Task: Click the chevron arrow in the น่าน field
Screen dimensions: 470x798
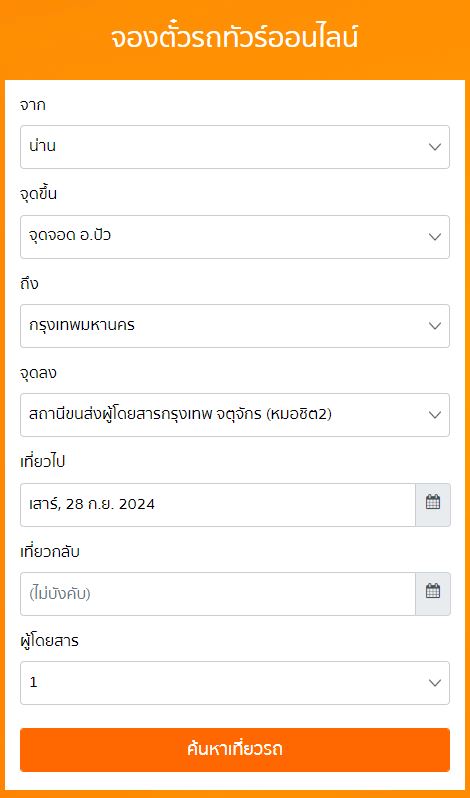Action: 434,147
